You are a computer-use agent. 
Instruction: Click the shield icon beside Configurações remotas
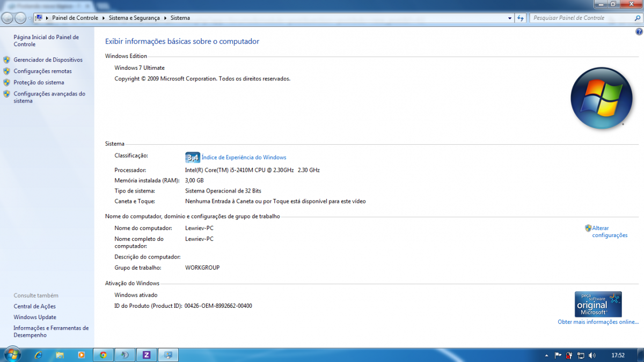pyautogui.click(x=6, y=71)
